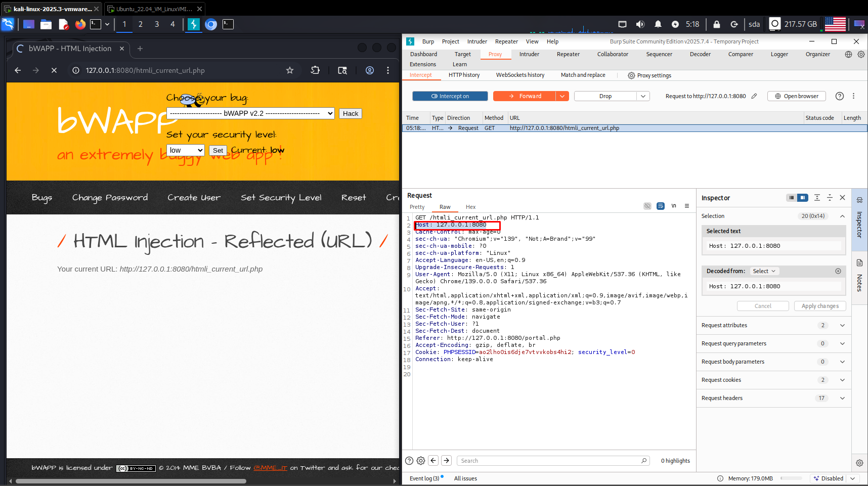868x486 pixels.
Task: Toggle the show newlines \n icon
Action: (x=674, y=206)
